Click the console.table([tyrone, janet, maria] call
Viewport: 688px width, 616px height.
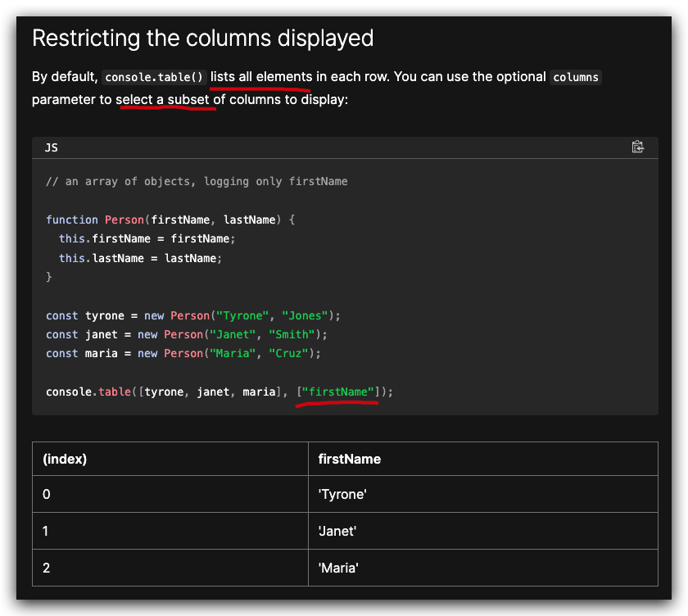pyautogui.click(x=220, y=392)
